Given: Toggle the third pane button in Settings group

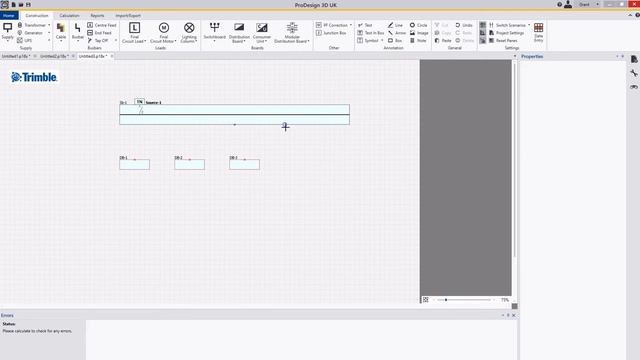Looking at the screenshot, I should coord(482,40).
